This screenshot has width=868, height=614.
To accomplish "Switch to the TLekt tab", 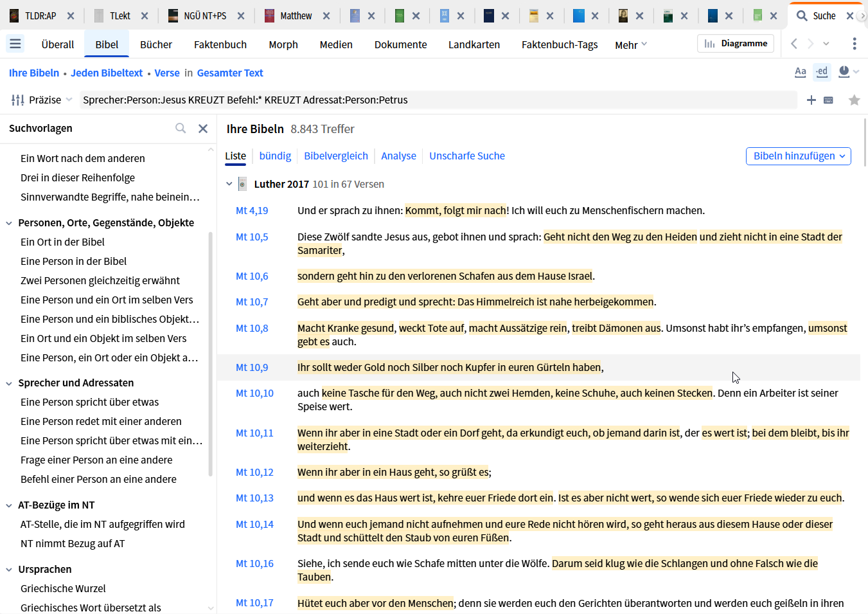I will click(x=120, y=16).
